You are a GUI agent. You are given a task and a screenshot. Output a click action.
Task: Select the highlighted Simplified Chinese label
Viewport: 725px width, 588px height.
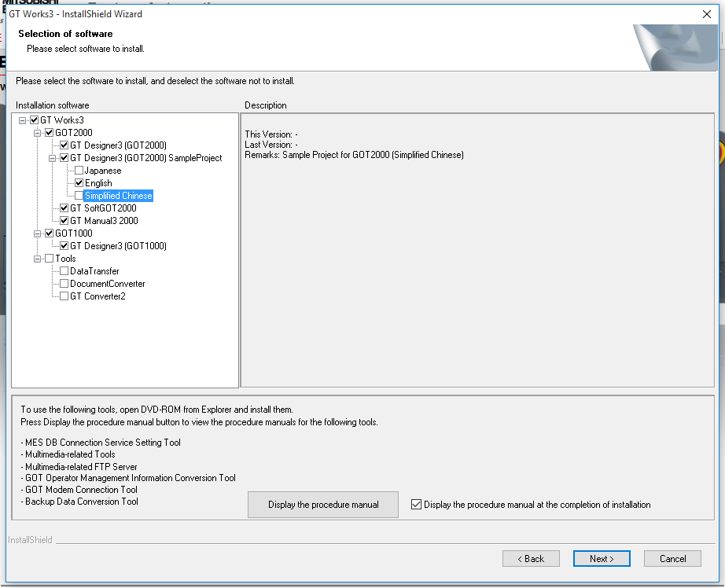(x=119, y=196)
